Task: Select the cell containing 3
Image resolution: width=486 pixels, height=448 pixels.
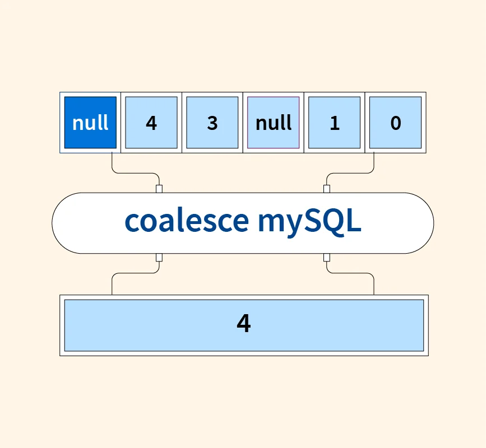Action: (212, 123)
